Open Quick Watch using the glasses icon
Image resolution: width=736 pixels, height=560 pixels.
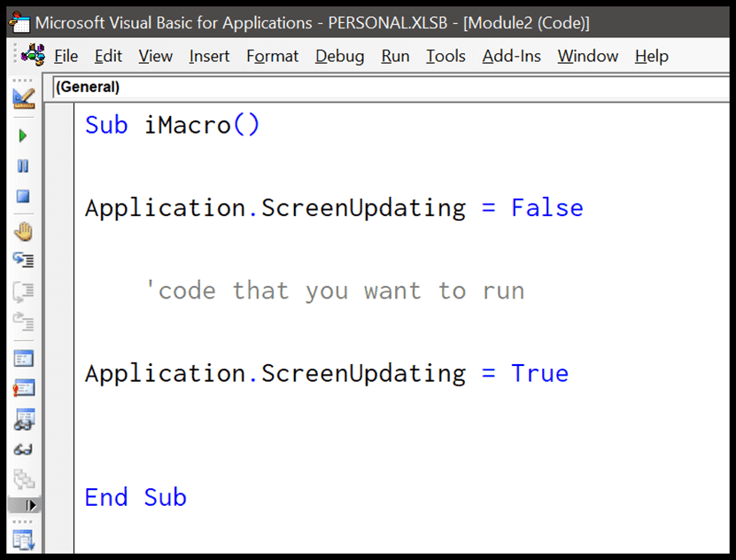click(x=23, y=447)
